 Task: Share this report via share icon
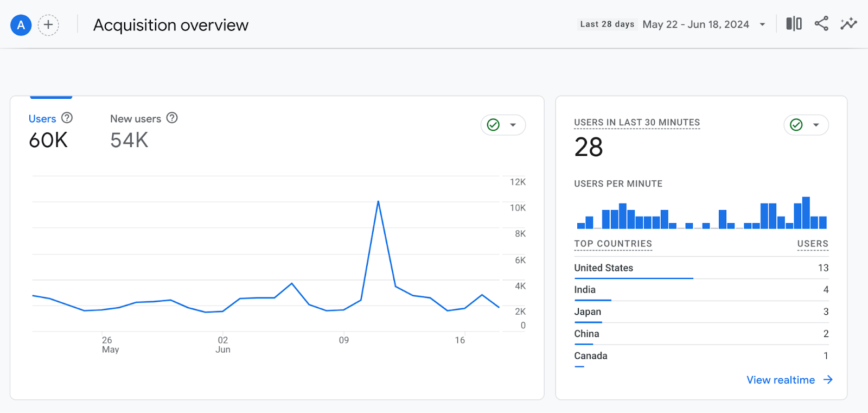821,23
